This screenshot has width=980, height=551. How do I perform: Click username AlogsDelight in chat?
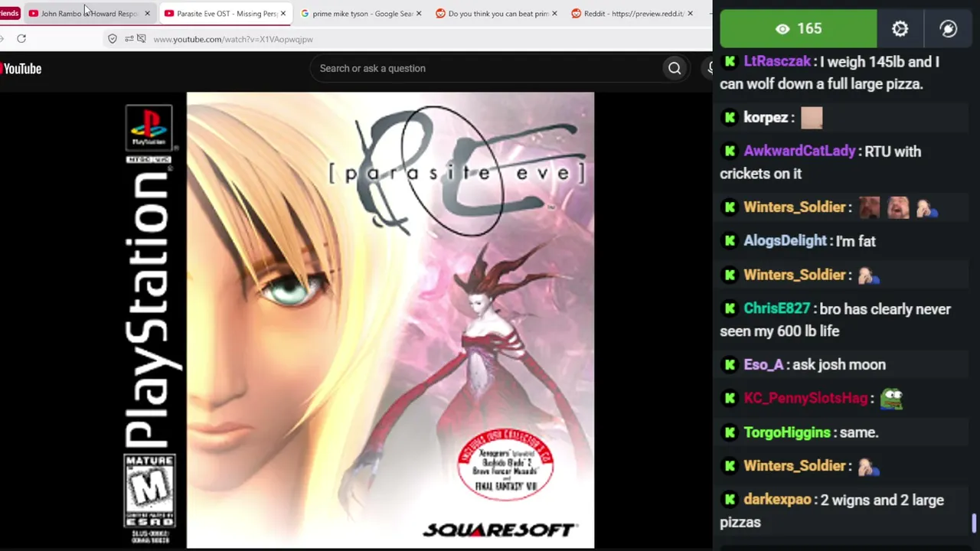tap(785, 241)
